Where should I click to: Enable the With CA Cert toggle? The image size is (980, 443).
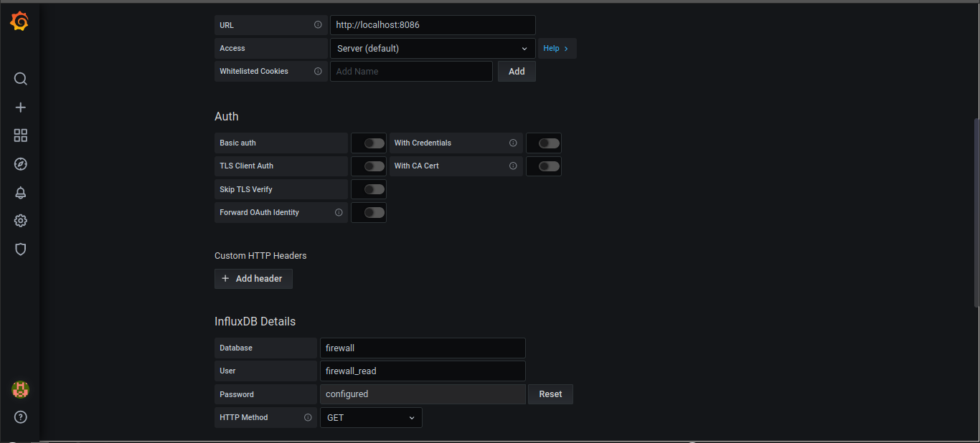[549, 166]
